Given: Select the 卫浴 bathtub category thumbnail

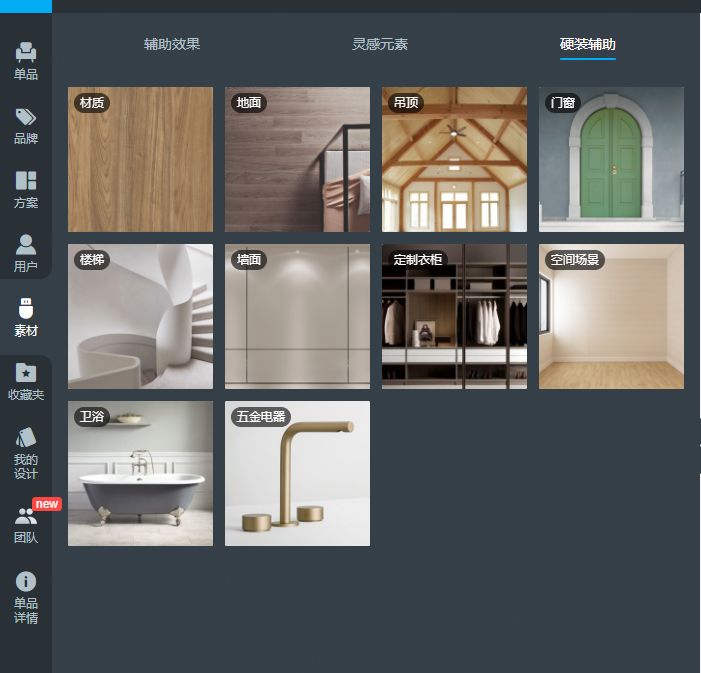Looking at the screenshot, I should coord(140,473).
